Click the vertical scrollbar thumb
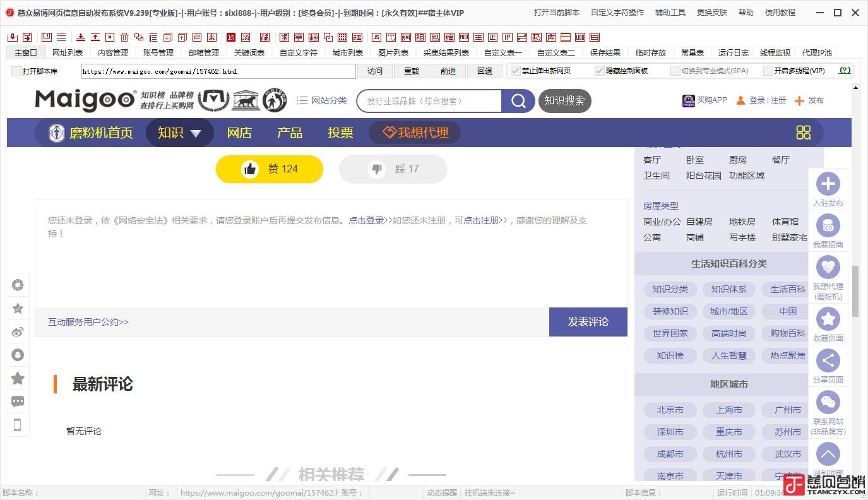The image size is (868, 500). point(855,290)
